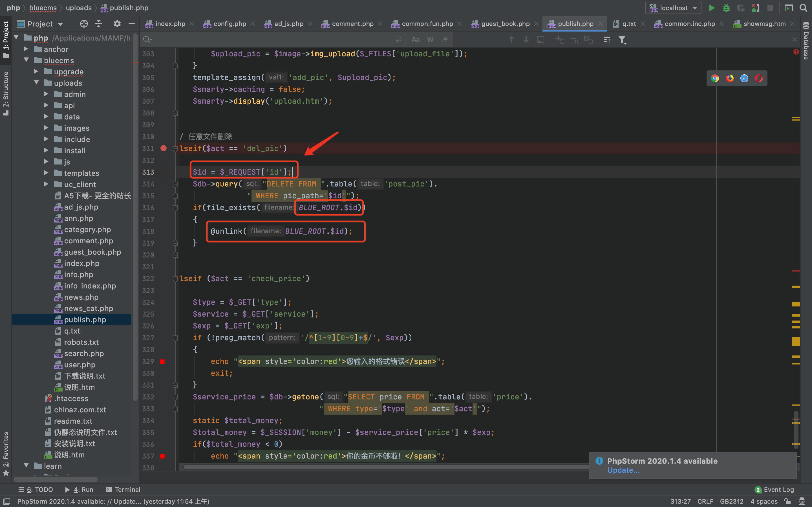Viewport: 812px width, 507px height.
Task: Toggle breakpoint on line 311
Action: (x=164, y=148)
